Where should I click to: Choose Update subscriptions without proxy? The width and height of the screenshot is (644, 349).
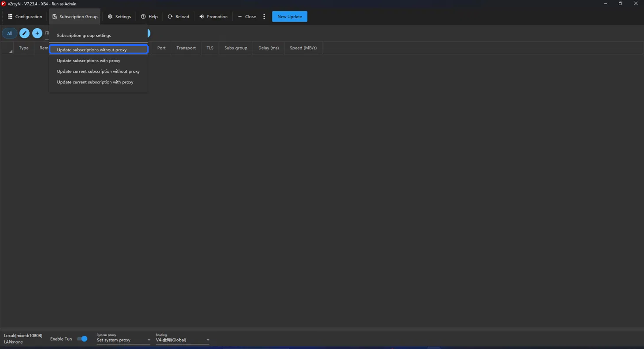pos(98,50)
